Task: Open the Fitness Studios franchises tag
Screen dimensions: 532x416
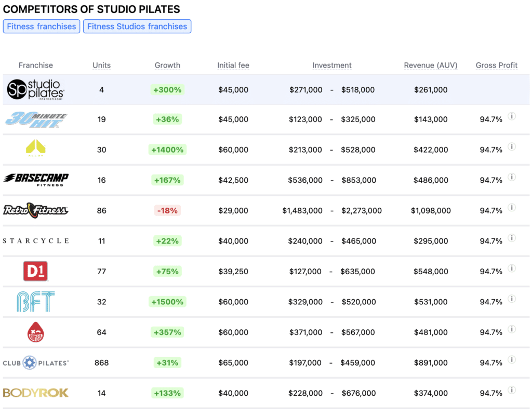Action: coord(137,26)
